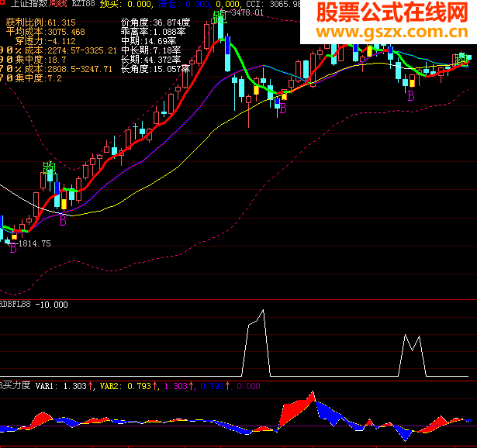Click the 1814.75 low price label
Viewport: 477px width, 448px height.
tap(34, 243)
